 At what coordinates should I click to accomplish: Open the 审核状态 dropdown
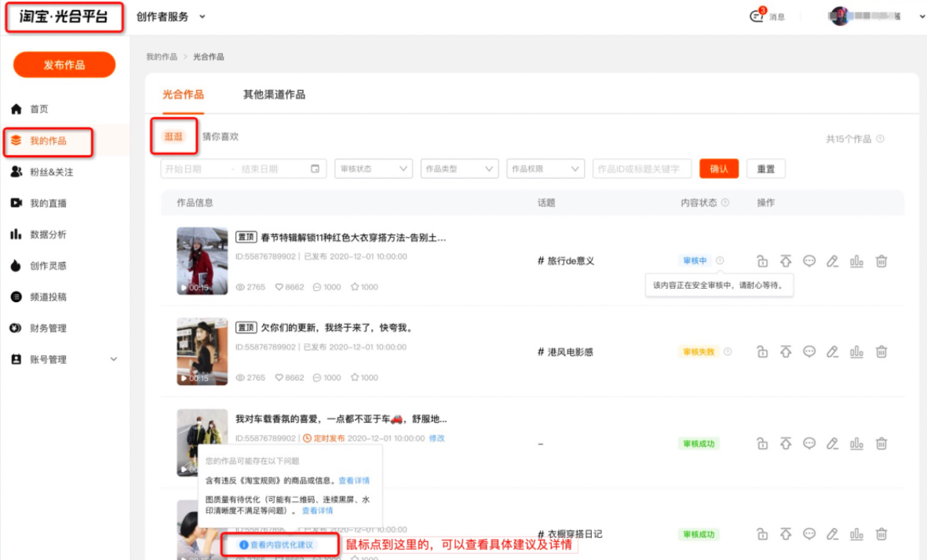pyautogui.click(x=374, y=168)
